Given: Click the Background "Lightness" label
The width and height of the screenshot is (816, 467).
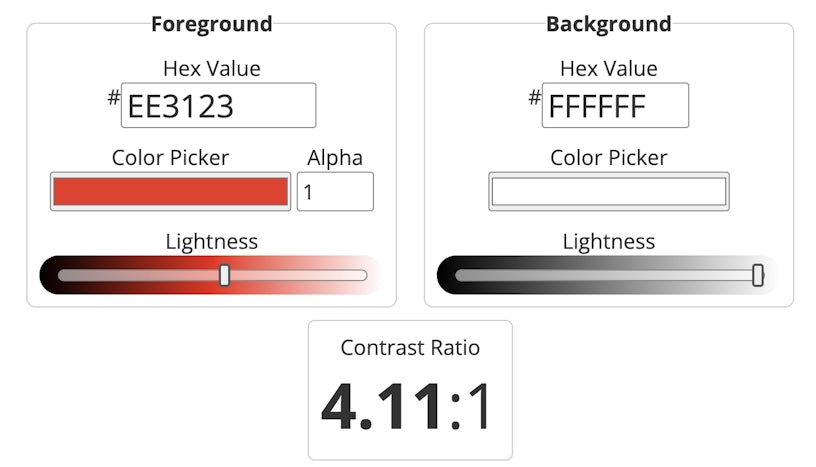Looking at the screenshot, I should click(608, 242).
